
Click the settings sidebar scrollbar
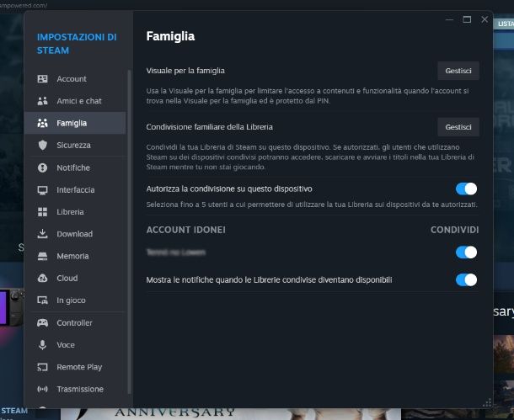click(x=129, y=231)
